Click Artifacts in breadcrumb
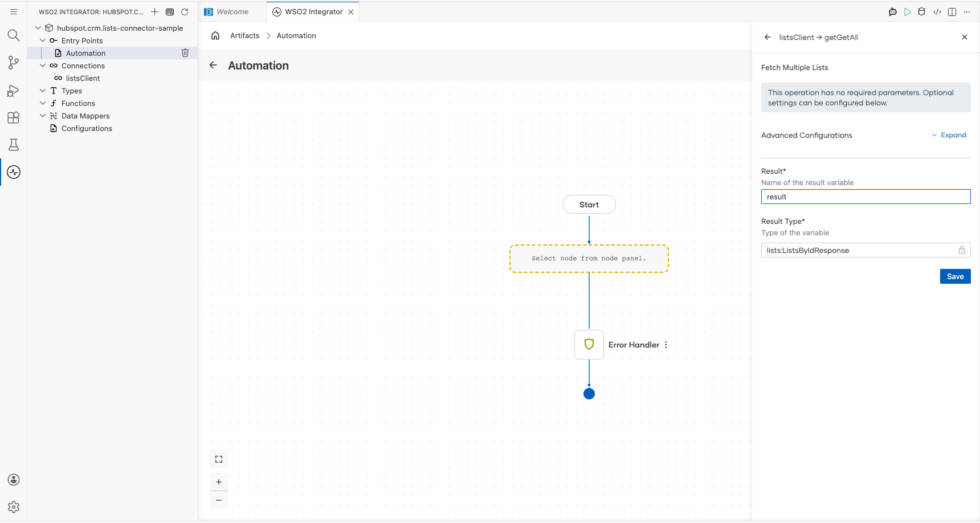980x523 pixels. 245,35
